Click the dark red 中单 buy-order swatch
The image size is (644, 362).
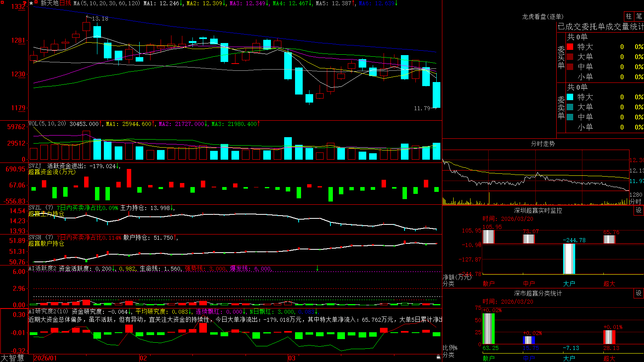click(570, 66)
